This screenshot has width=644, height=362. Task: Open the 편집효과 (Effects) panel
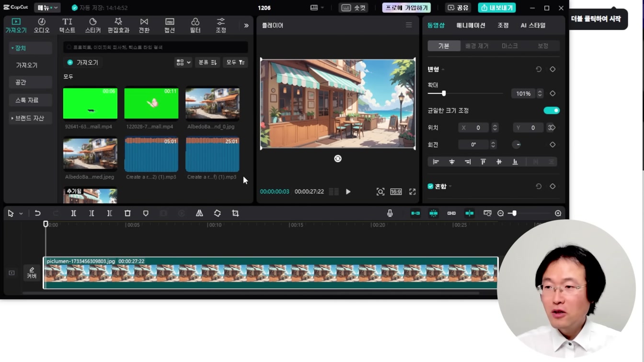(x=118, y=25)
